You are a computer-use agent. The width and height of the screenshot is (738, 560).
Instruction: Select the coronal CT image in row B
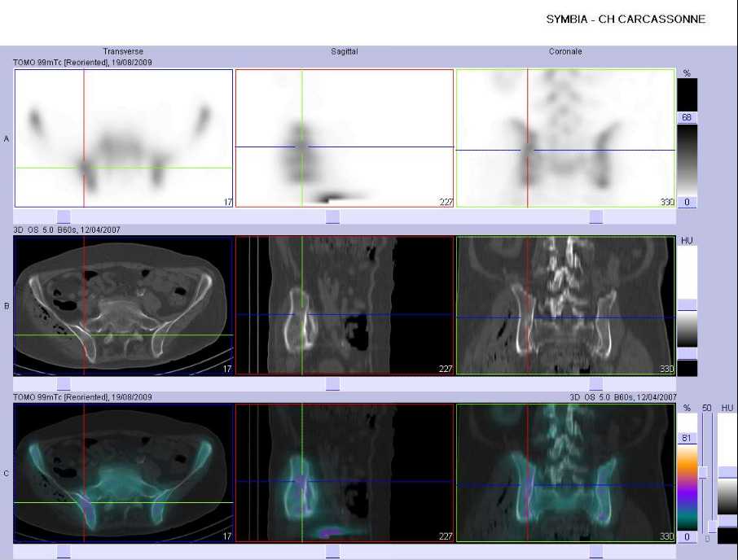[566, 305]
